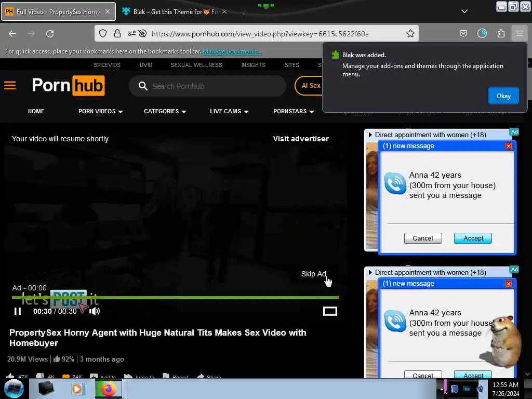Open the orange site hamburger menu
Viewport: 532px width, 399px height.
(x=10, y=85)
